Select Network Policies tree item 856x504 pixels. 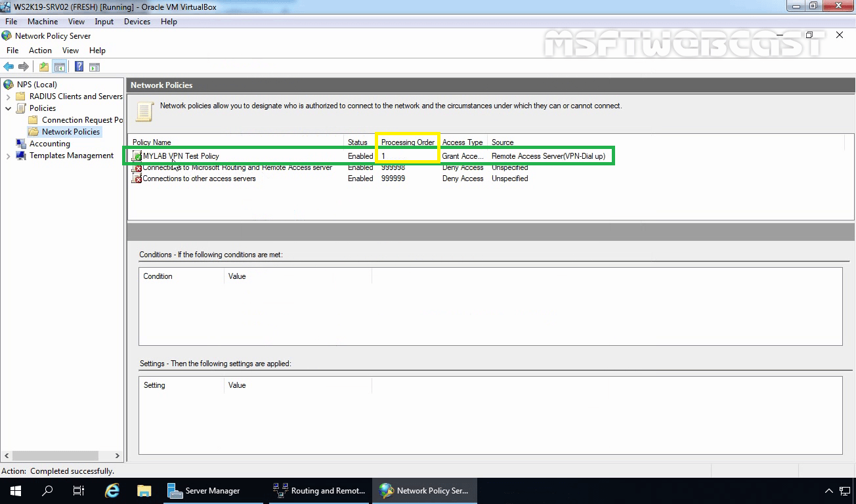71,131
